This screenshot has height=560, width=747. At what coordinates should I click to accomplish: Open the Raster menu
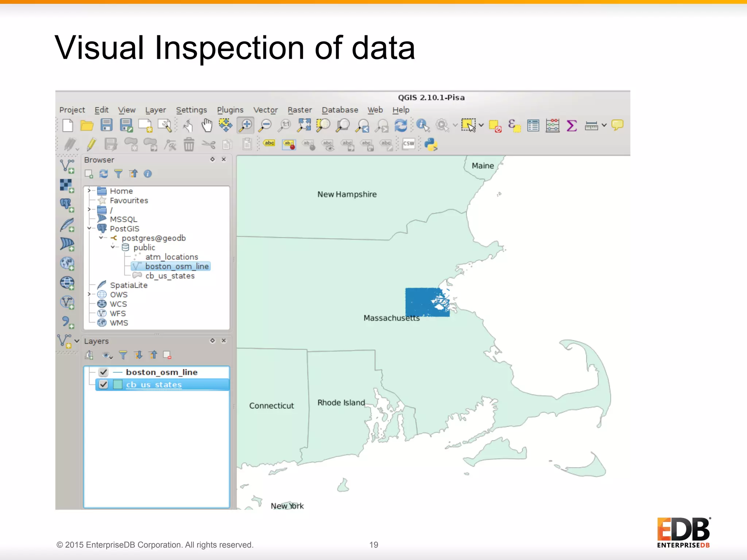pos(300,110)
